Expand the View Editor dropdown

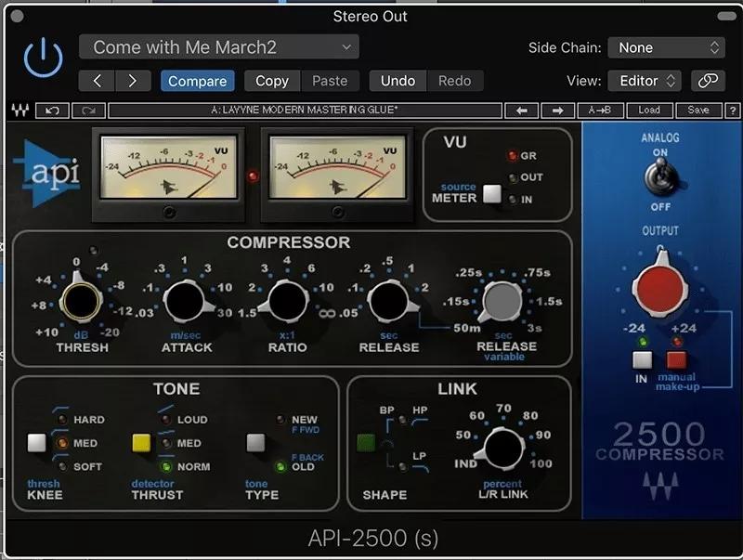[x=645, y=81]
